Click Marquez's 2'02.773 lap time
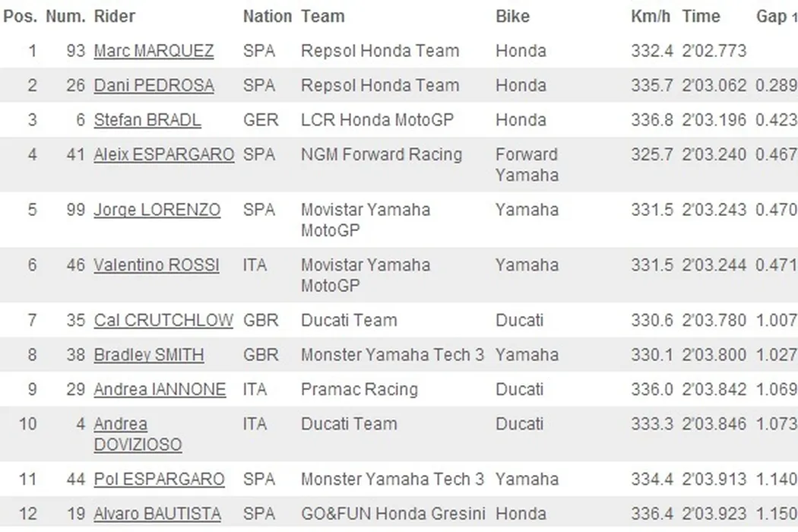This screenshot has width=798, height=532. (714, 51)
